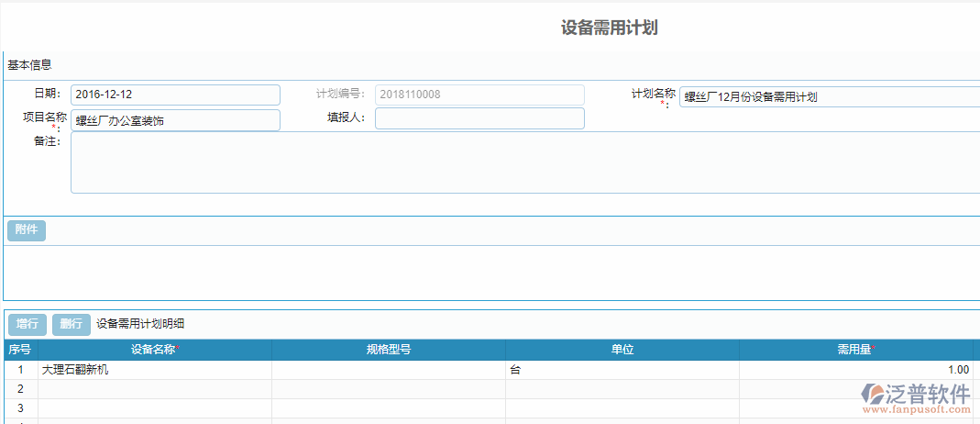The height and width of the screenshot is (424, 980).
Task: Open the 日期 date field
Action: [x=175, y=95]
